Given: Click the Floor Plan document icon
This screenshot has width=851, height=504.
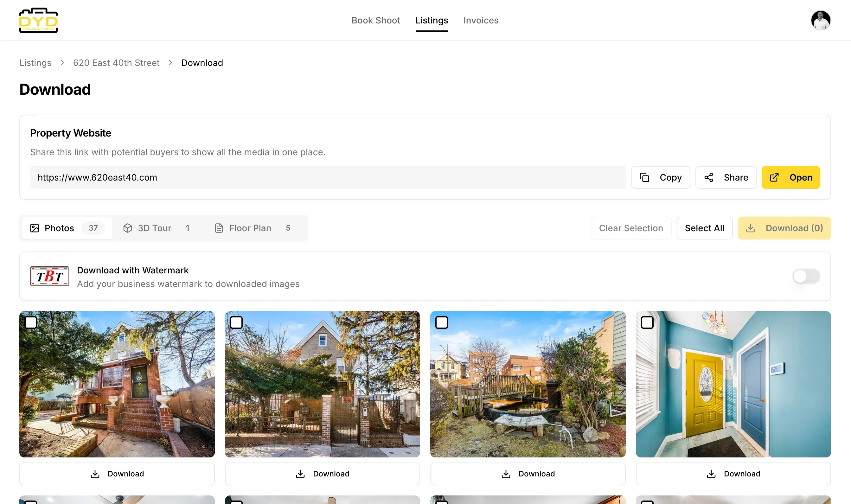Looking at the screenshot, I should [219, 228].
